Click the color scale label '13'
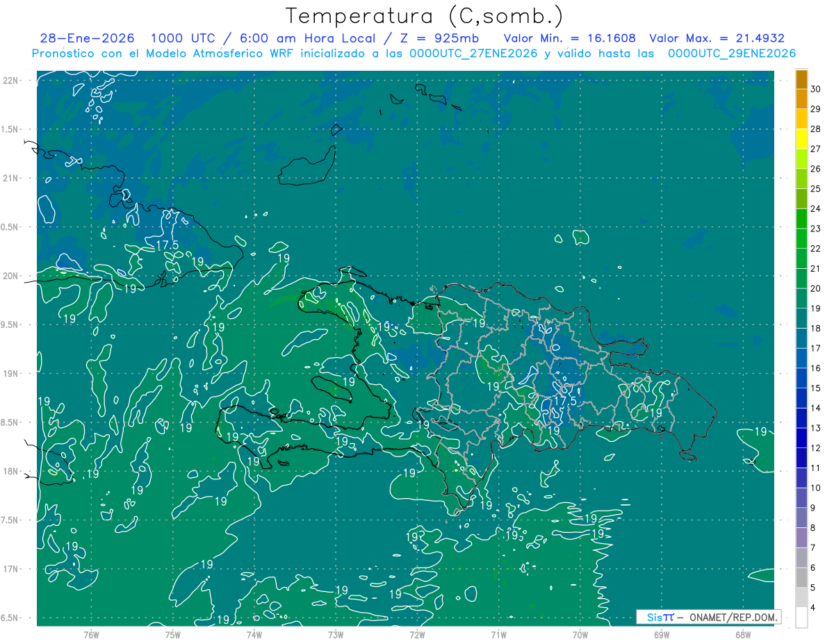 [x=816, y=428]
